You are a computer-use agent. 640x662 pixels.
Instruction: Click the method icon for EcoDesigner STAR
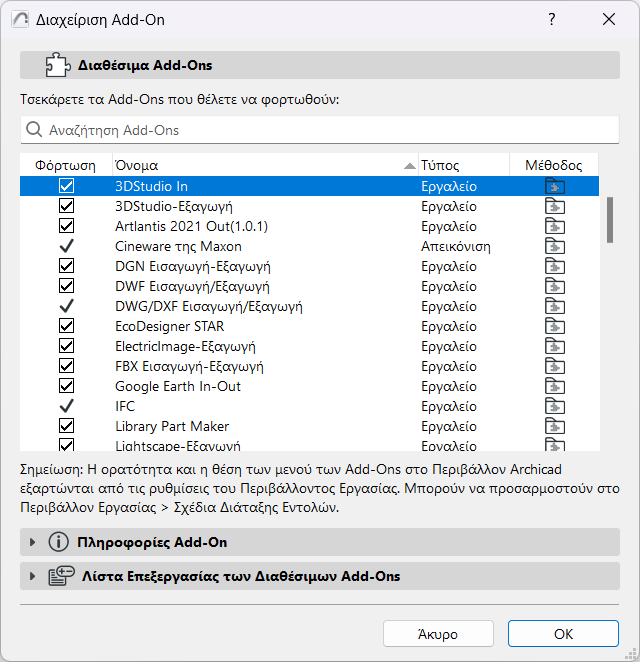pyautogui.click(x=555, y=326)
